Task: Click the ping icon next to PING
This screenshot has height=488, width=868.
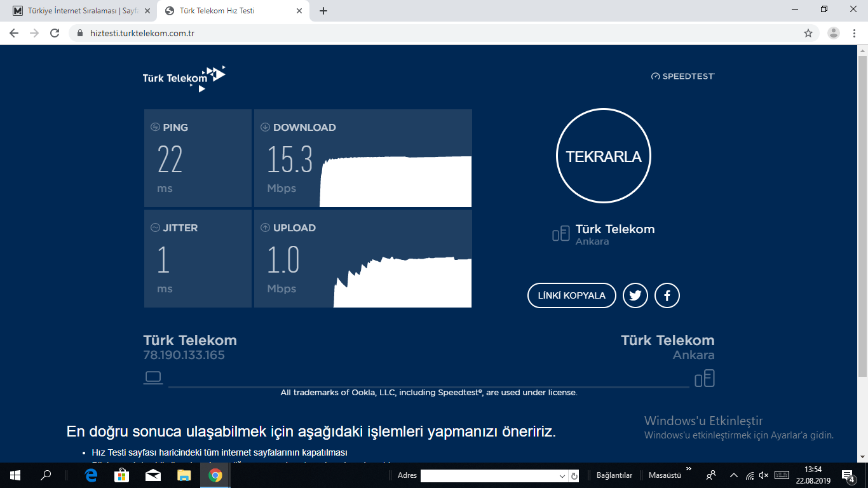Action: click(155, 127)
